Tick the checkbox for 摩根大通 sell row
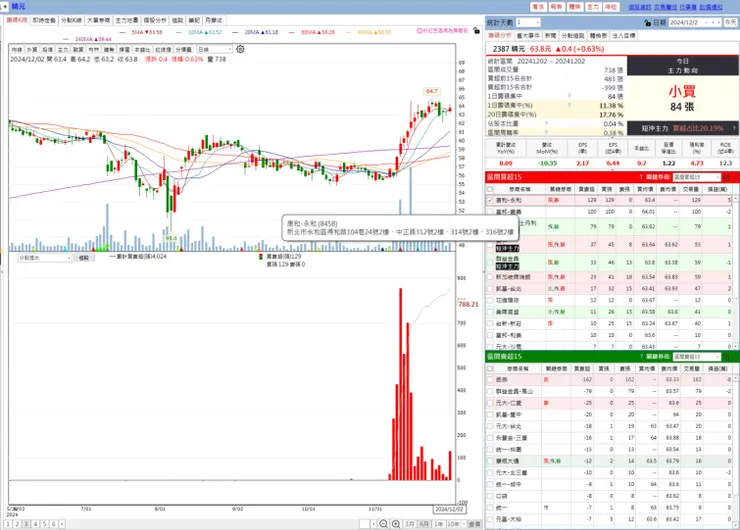This screenshot has width=740, height=530. [x=490, y=461]
